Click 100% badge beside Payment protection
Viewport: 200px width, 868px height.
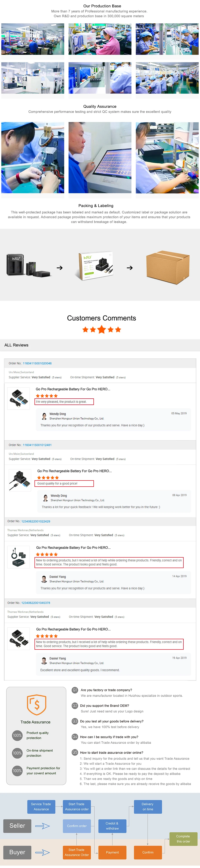click(17, 770)
